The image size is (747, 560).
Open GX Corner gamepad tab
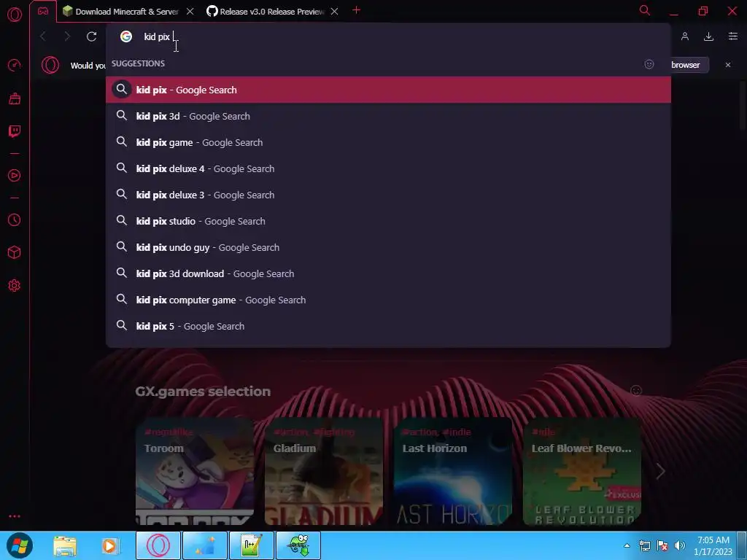(x=43, y=11)
